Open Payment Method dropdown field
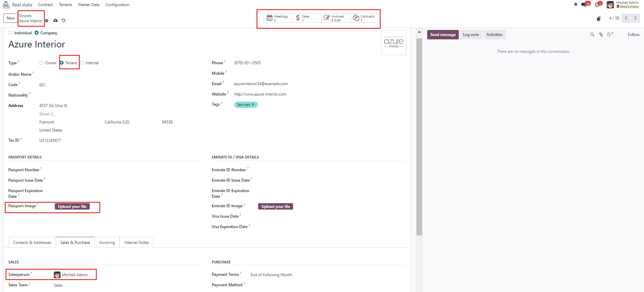This screenshot has width=644, height=292. (x=328, y=285)
